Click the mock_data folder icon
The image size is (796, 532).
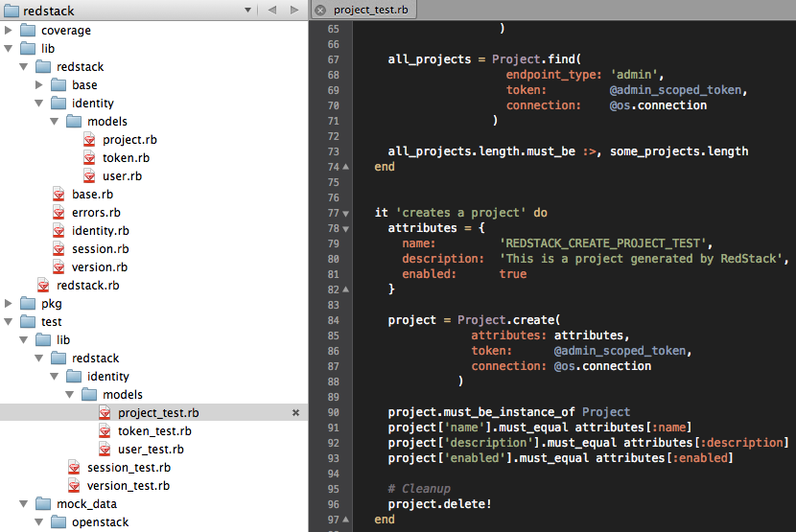click(43, 504)
